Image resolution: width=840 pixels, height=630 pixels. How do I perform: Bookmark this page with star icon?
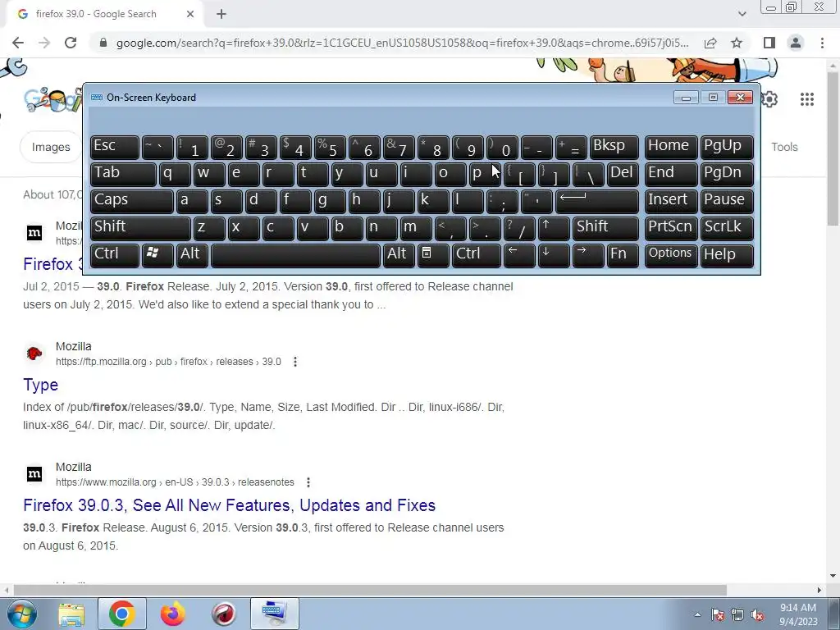(737, 43)
